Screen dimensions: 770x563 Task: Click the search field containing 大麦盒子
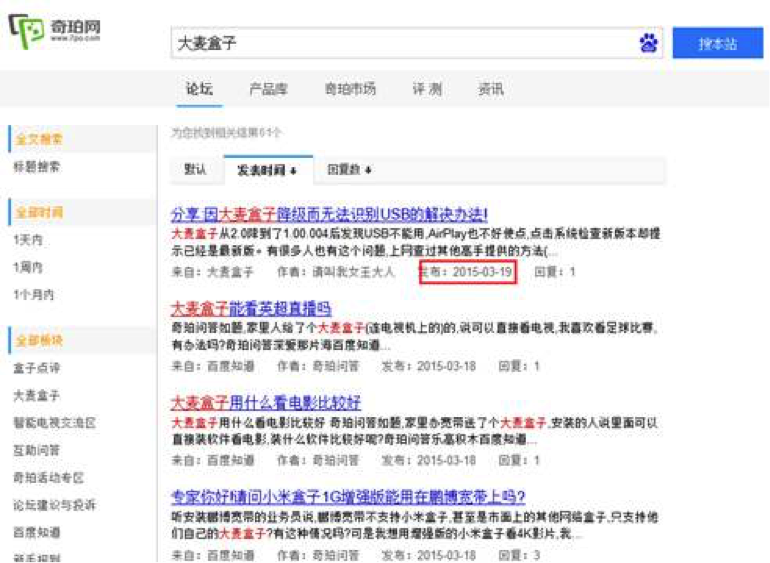pyautogui.click(x=416, y=43)
